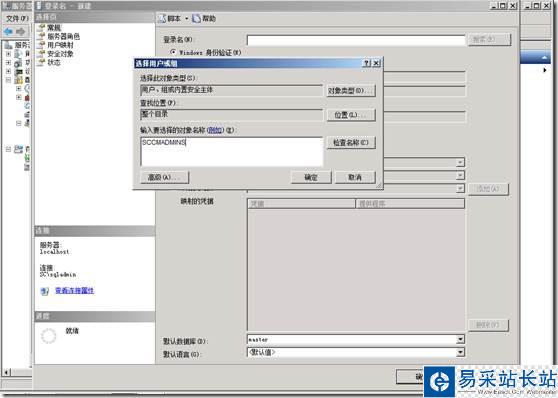Open the 常规 page in the login dialog
The width and height of the screenshot is (558, 398).
tap(54, 27)
